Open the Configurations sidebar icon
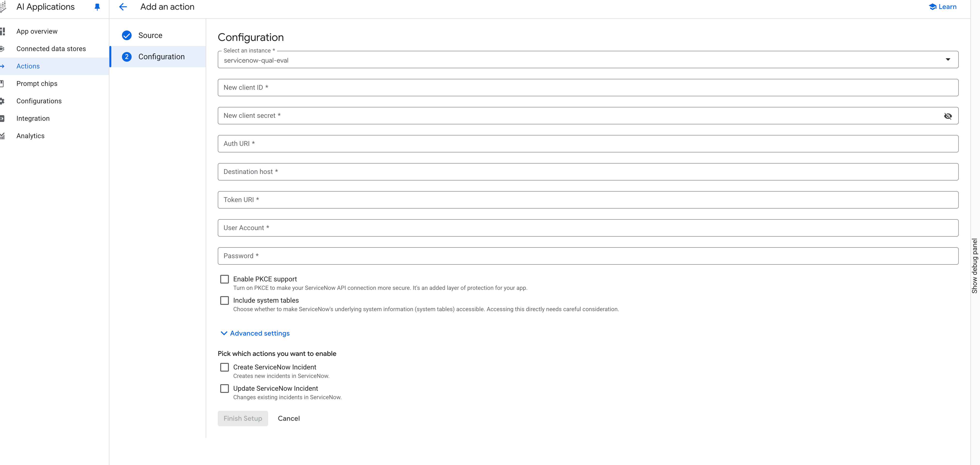 pos(3,101)
